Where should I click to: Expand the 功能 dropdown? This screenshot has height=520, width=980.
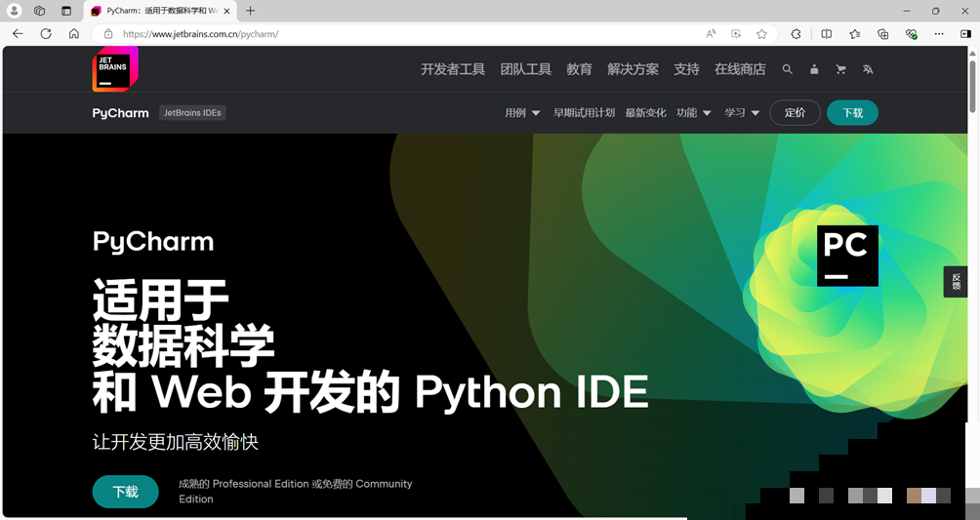click(x=693, y=112)
